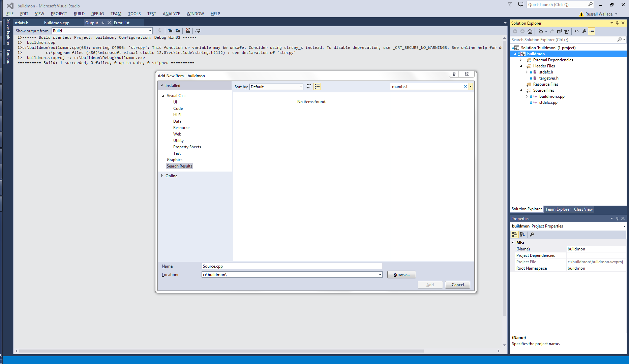Select Alphabetical sort in Properties panel
This screenshot has width=629, height=364.
[x=522, y=235]
